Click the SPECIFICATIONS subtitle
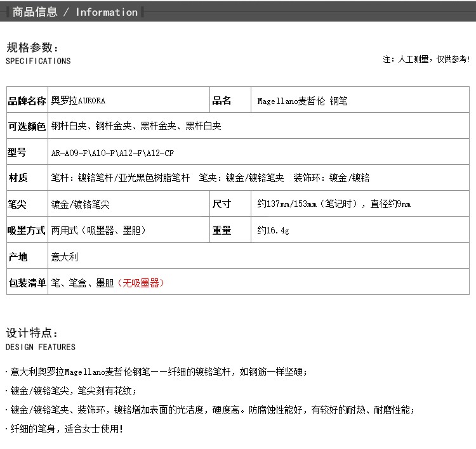 tap(38, 61)
